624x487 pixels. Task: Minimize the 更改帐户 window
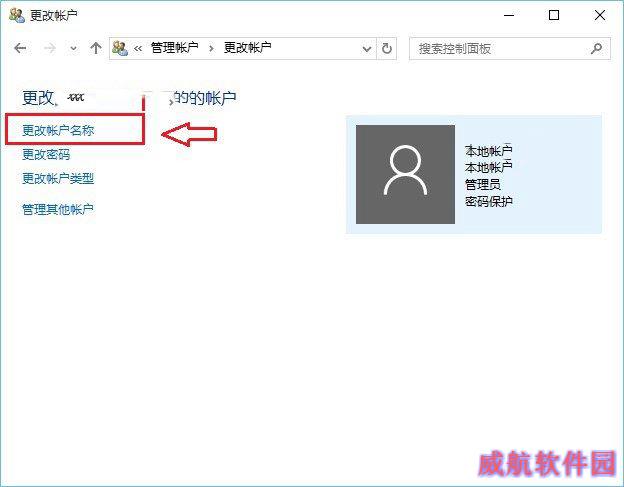509,16
